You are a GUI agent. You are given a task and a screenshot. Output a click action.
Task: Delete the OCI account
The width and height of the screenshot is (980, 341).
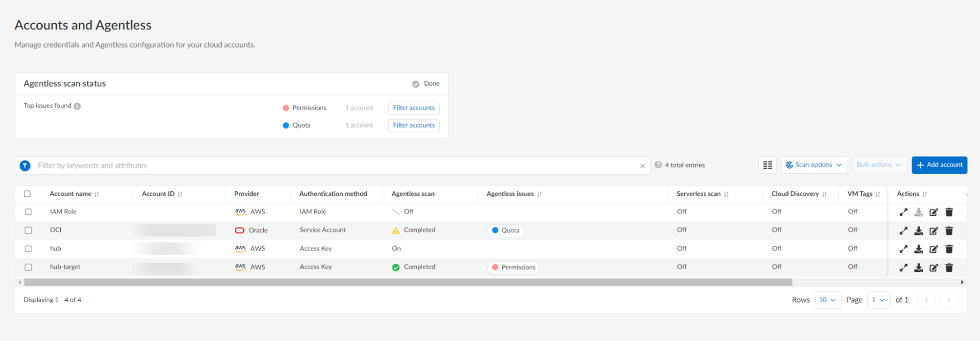point(949,231)
